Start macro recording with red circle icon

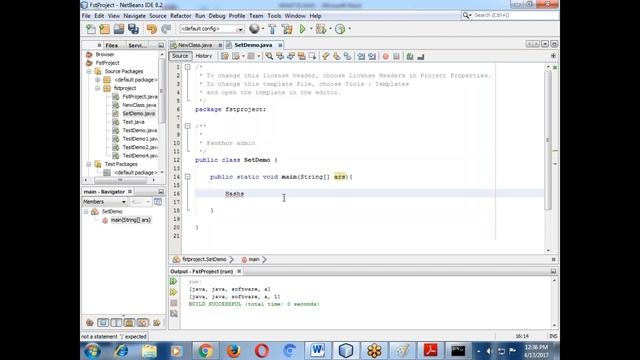pyautogui.click(x=385, y=56)
